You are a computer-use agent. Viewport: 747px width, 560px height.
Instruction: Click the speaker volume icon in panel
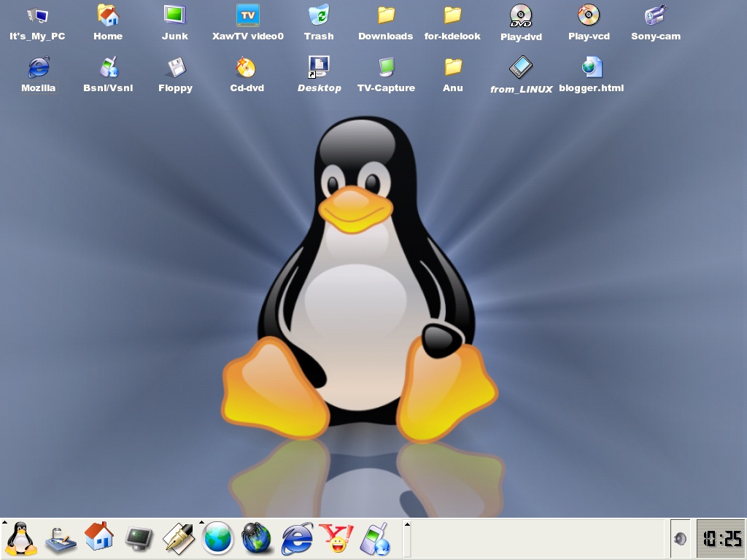click(680, 539)
